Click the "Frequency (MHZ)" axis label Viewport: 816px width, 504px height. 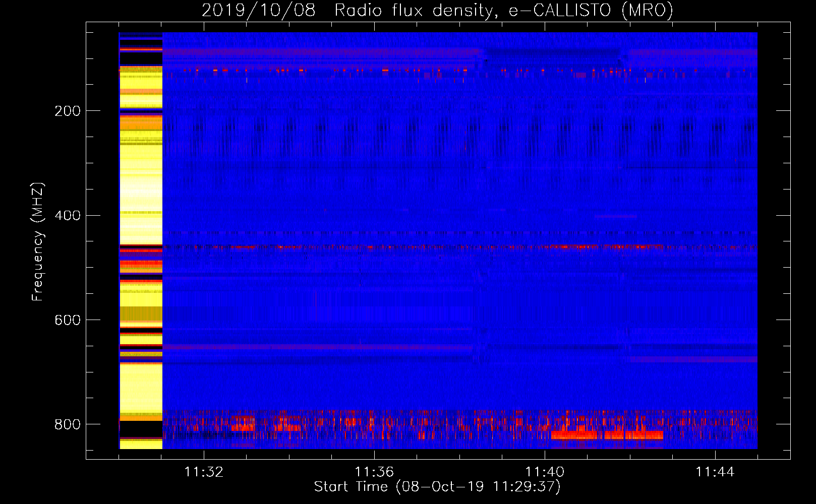click(x=38, y=241)
